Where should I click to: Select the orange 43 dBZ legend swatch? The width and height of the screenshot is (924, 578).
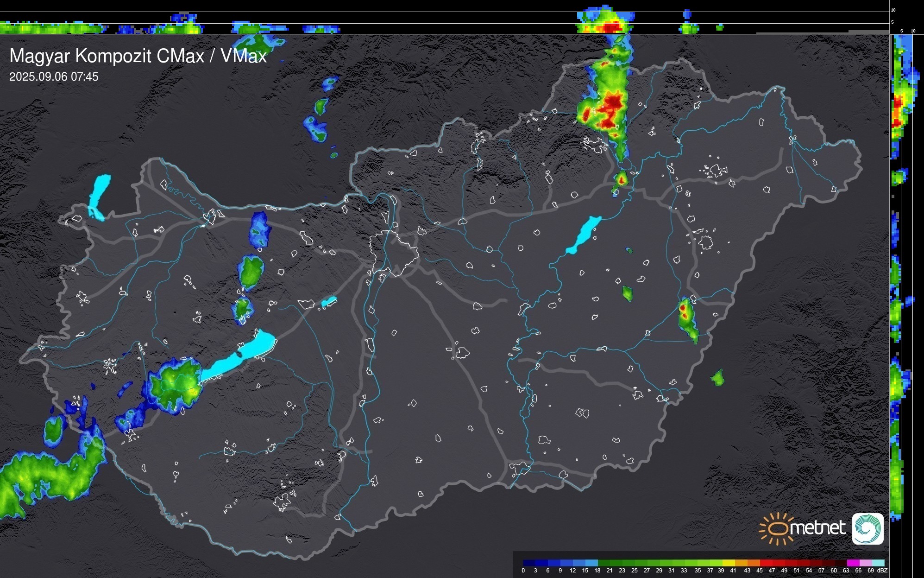(x=753, y=563)
